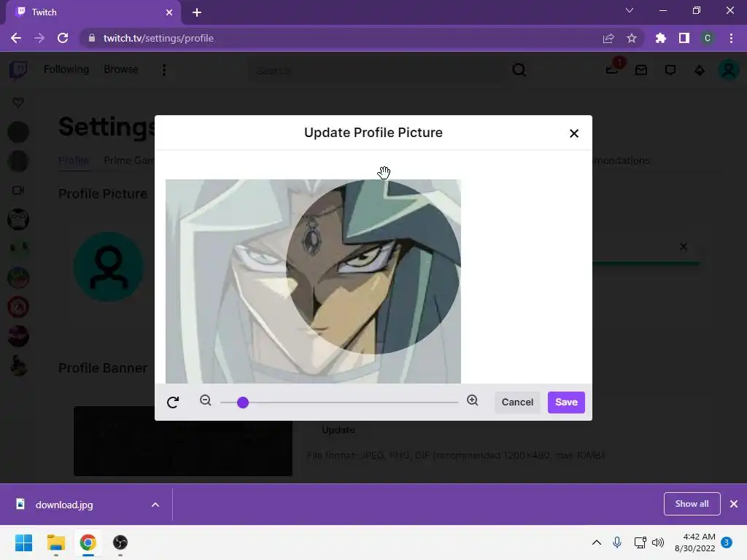Select the Prime Gaming settings tab
This screenshot has height=560, width=747.
[129, 160]
